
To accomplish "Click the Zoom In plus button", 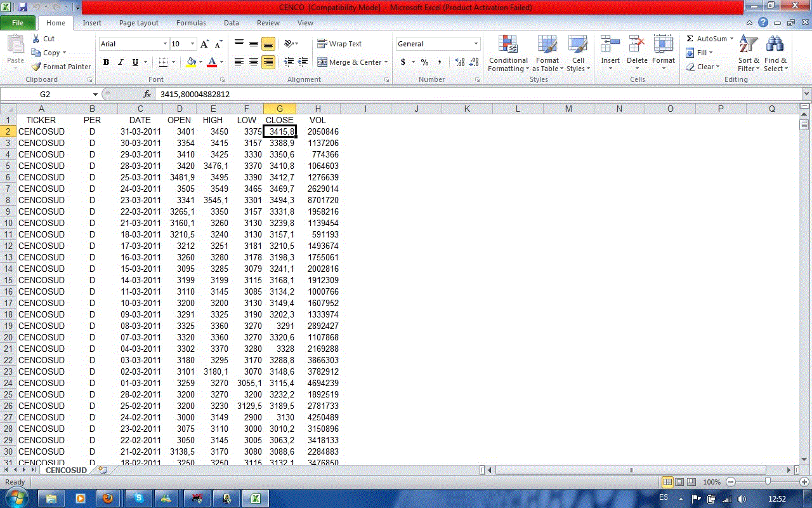I will (x=804, y=482).
